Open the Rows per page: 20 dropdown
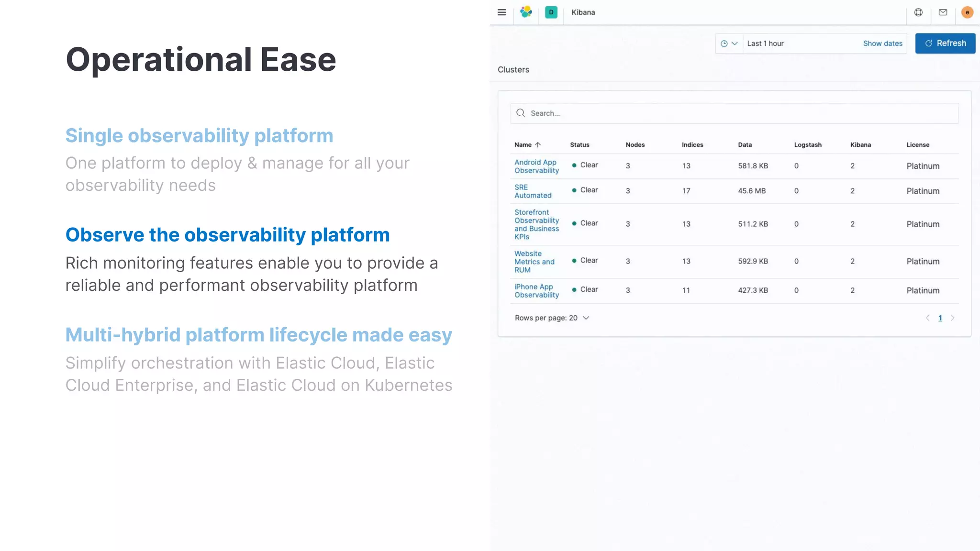This screenshot has height=551, width=980. point(552,318)
